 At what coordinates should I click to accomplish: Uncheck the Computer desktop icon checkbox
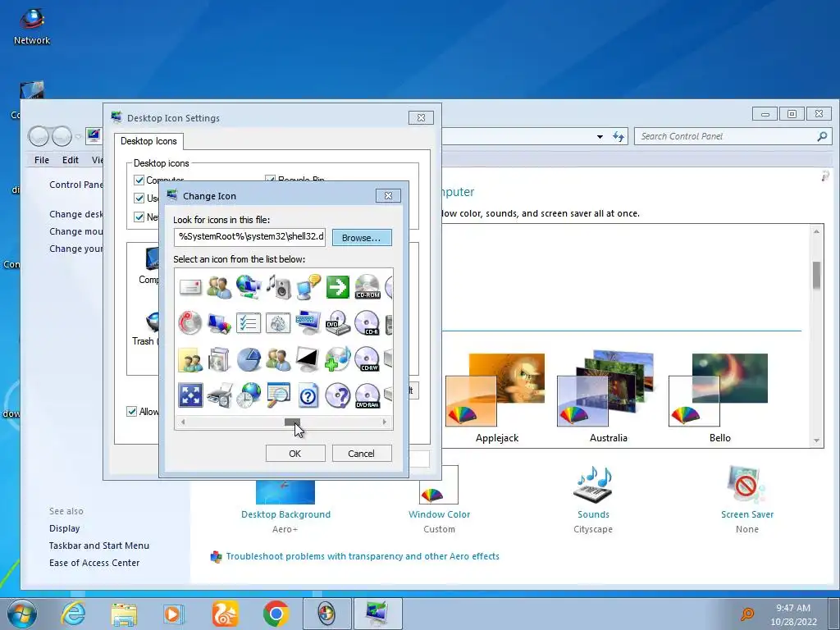pyautogui.click(x=139, y=180)
